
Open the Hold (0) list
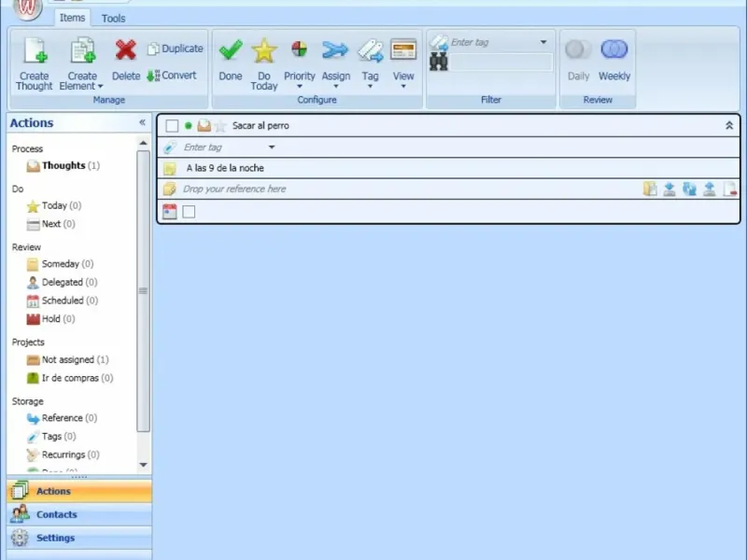pyautogui.click(x=51, y=319)
